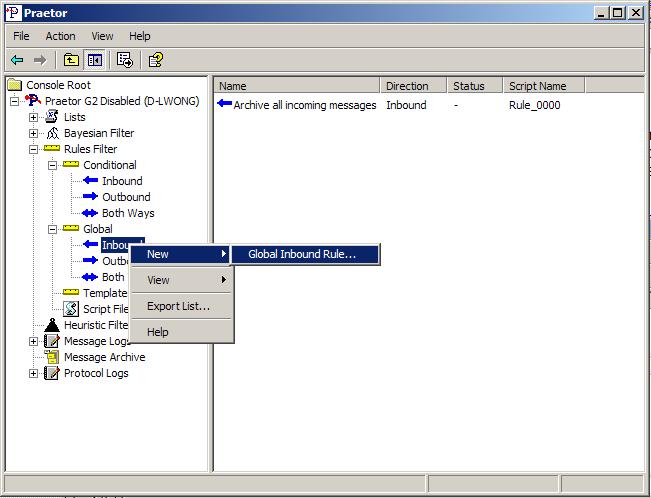Toggle the Show/Hide console tree icon
Screen dimensions: 651x498
pos(95,60)
